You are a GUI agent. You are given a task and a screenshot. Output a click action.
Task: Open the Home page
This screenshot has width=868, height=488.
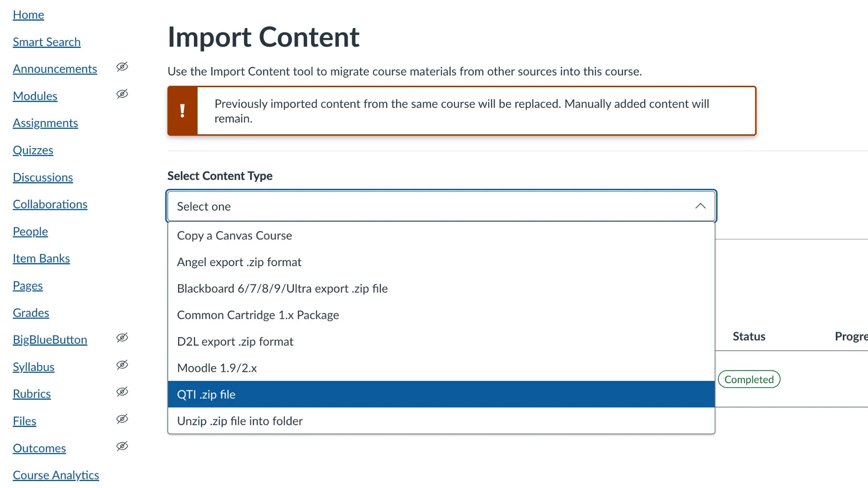(x=28, y=14)
